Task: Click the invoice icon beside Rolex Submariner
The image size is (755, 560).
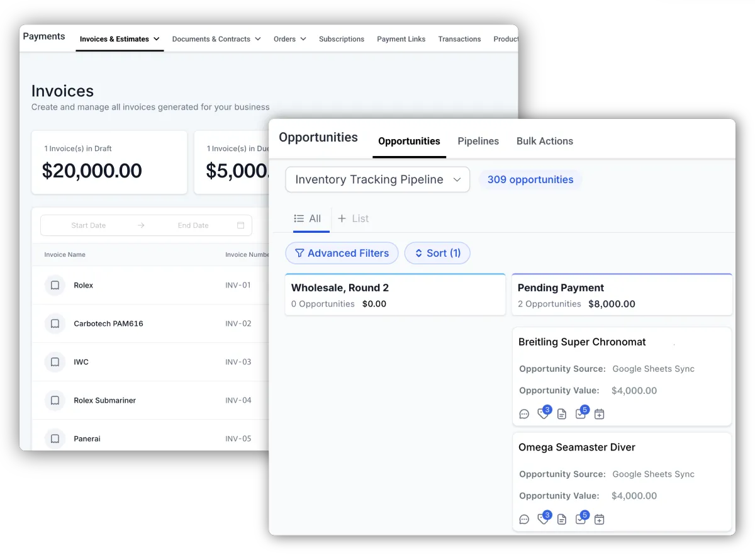Action: coord(55,401)
